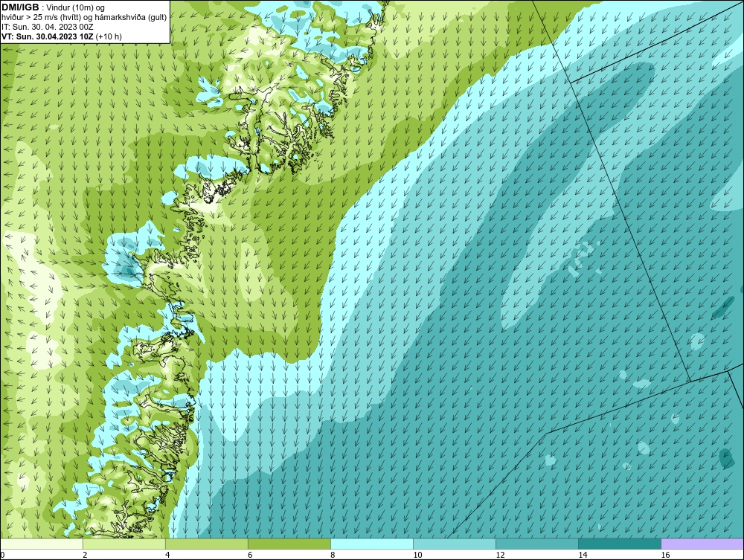Click the '6' legend scale label
Viewport: 744px width, 560px height.
pyautogui.click(x=250, y=555)
